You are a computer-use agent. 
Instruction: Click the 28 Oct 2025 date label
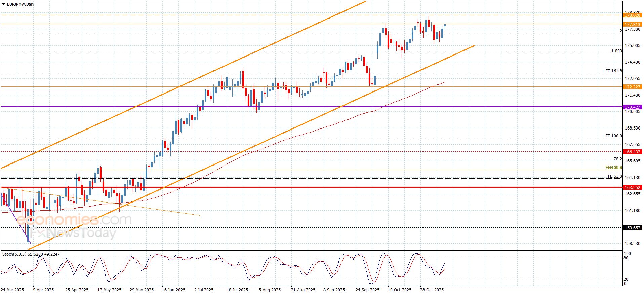point(432,290)
